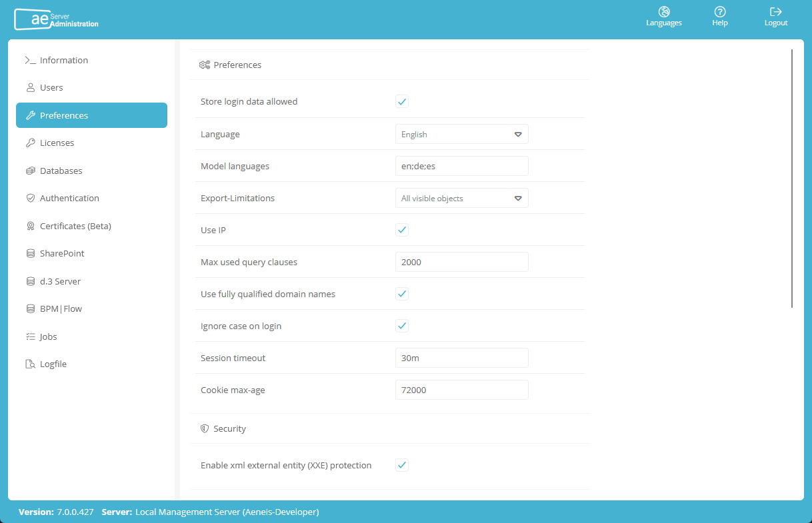This screenshot has height=523, width=812.
Task: Open Help via question mark icon
Action: point(719,12)
